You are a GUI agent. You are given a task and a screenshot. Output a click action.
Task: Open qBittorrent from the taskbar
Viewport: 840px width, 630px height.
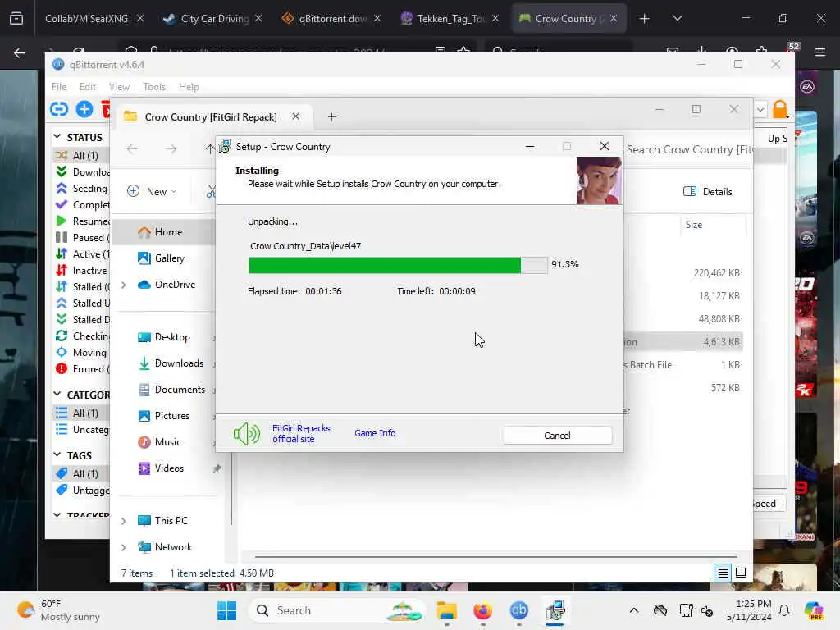click(518, 610)
